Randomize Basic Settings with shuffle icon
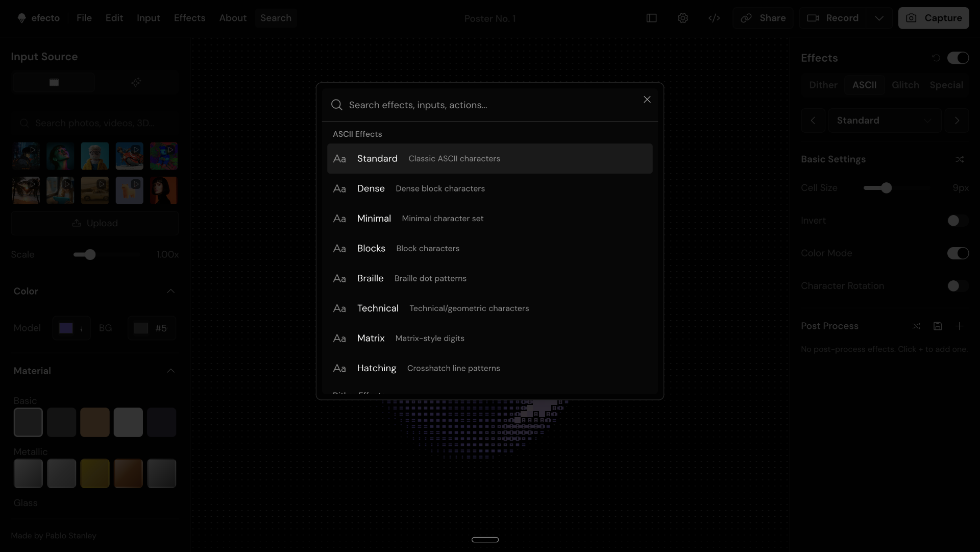This screenshot has width=980, height=552. point(960,159)
